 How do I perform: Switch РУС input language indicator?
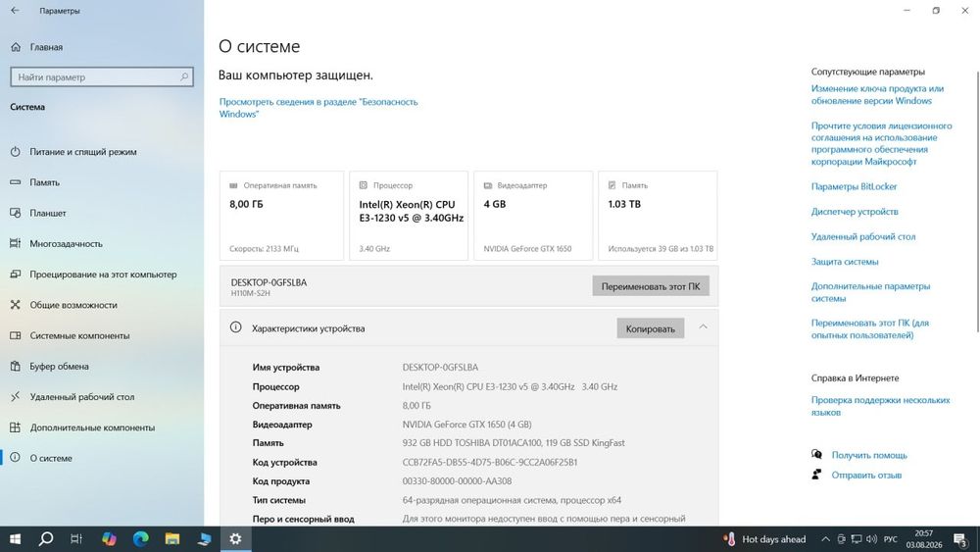pos(891,539)
